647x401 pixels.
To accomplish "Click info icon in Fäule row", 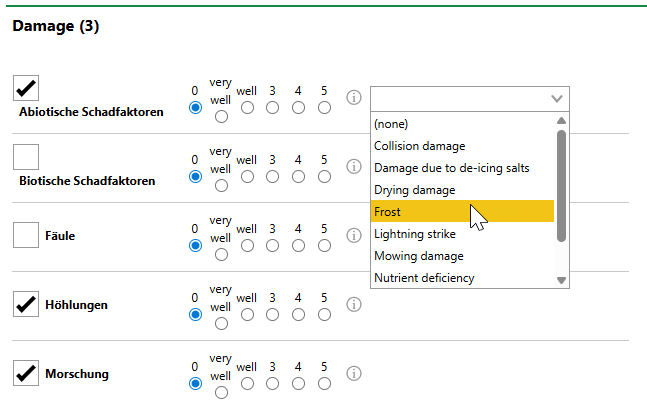I will 353,236.
